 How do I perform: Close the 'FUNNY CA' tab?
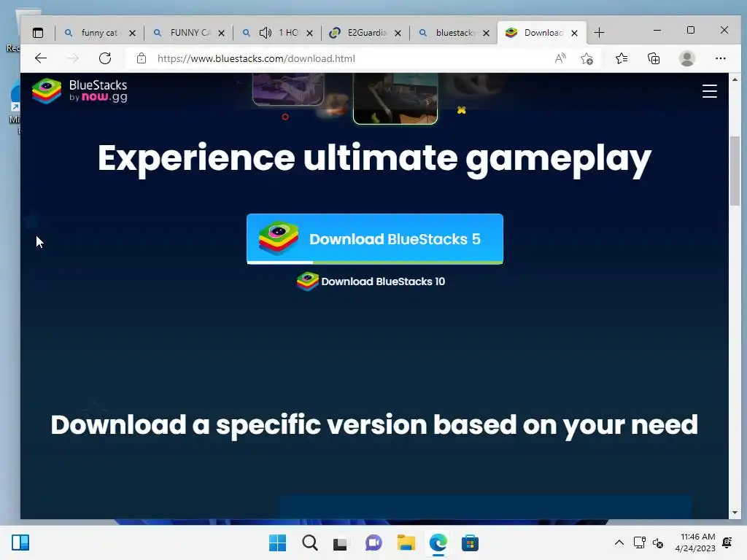(222, 34)
